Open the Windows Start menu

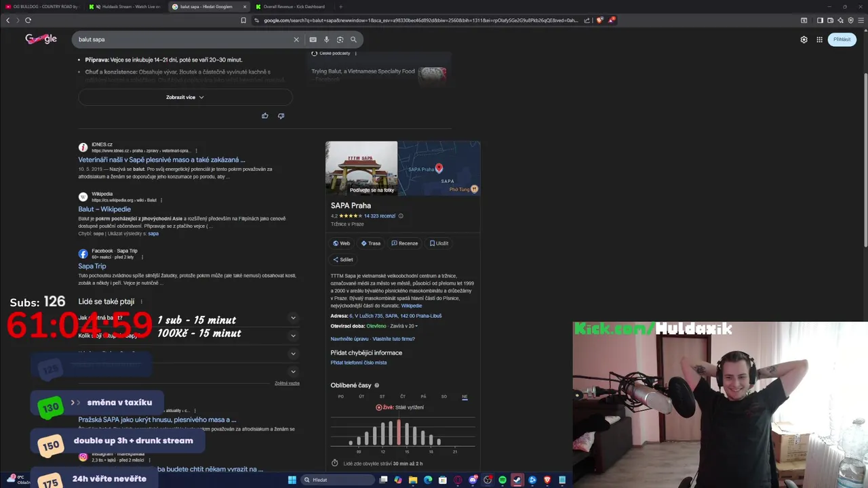(x=292, y=480)
